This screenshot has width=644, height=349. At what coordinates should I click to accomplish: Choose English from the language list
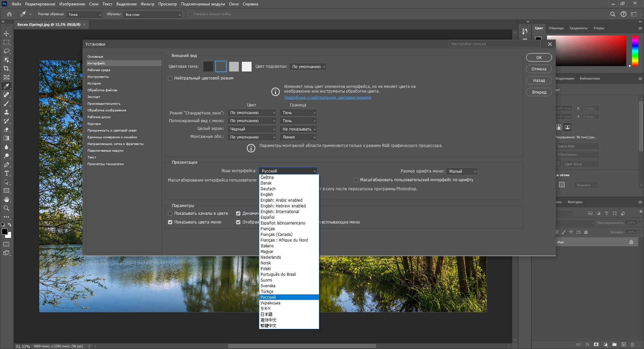[x=267, y=195]
